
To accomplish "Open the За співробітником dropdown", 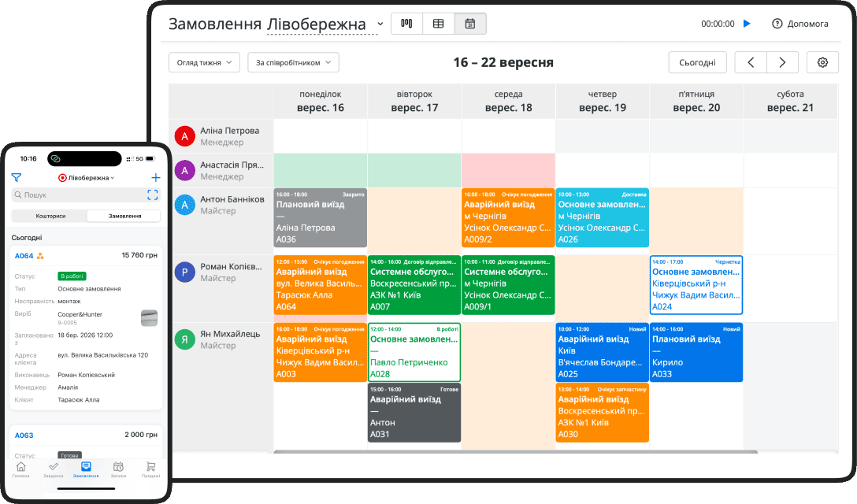I will tap(292, 61).
